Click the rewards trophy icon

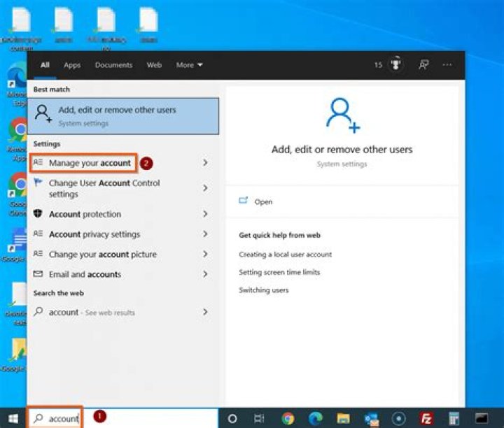tap(396, 65)
